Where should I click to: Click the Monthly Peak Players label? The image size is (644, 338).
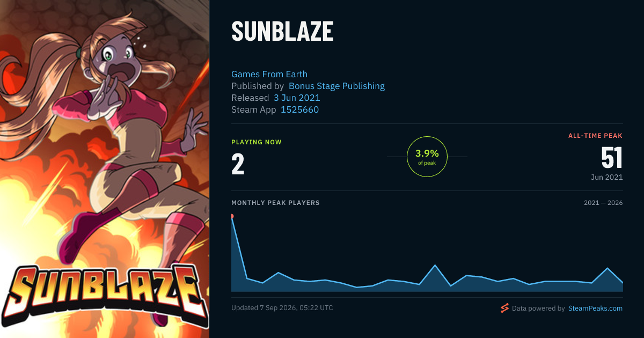[275, 203]
